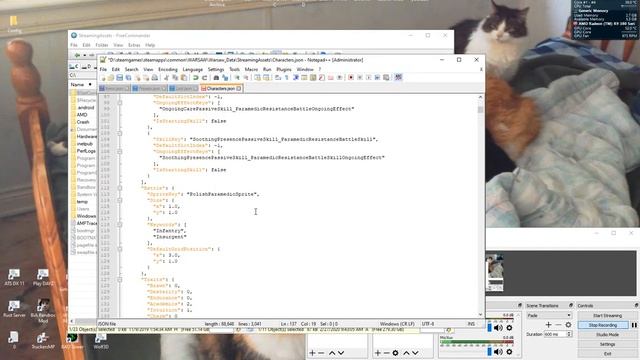The image size is (640, 360).
Task: Collapse the fold marker at the Traits line
Action: [120, 280]
